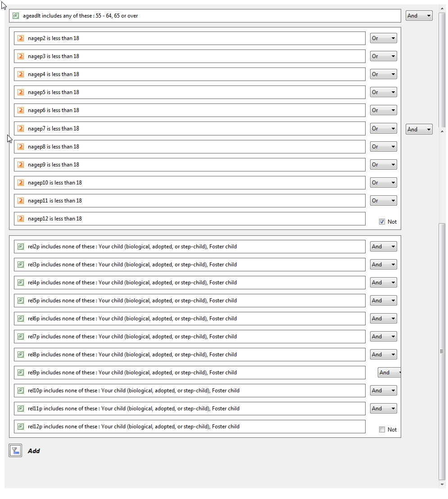Open the Or dropdown for nagep9
This screenshot has height=499, width=448.
click(x=383, y=165)
